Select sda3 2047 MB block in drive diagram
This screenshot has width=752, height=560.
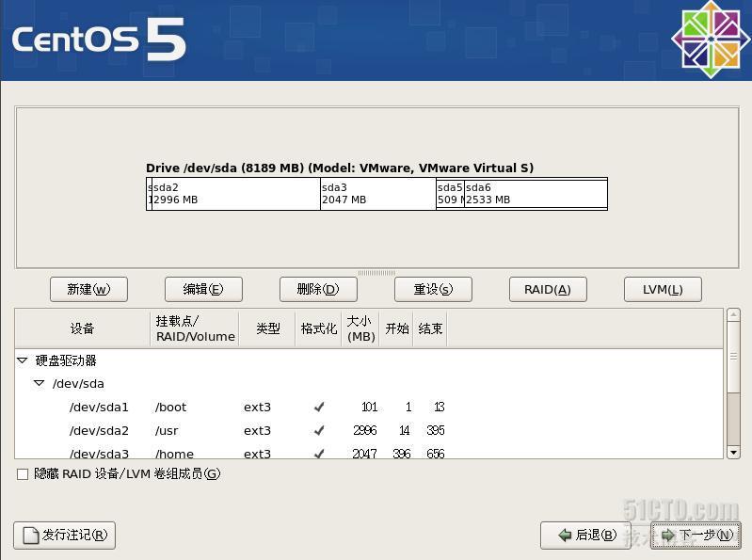pyautogui.click(x=378, y=194)
